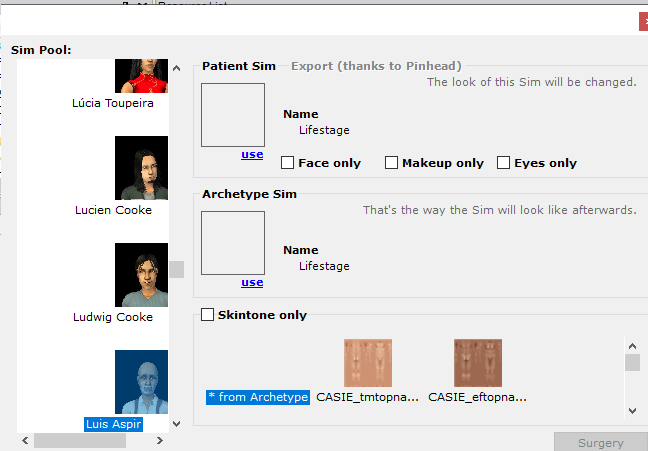Select Lucien Cooke's portrait in Sim Pool
Viewport: 648px width, 451px height.
click(x=141, y=168)
